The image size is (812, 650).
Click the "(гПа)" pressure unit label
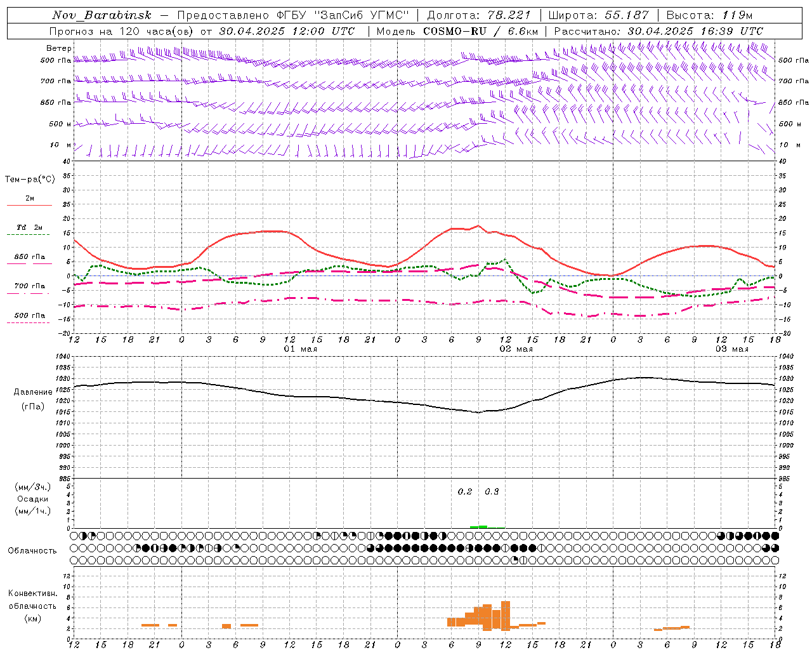[x=33, y=407]
